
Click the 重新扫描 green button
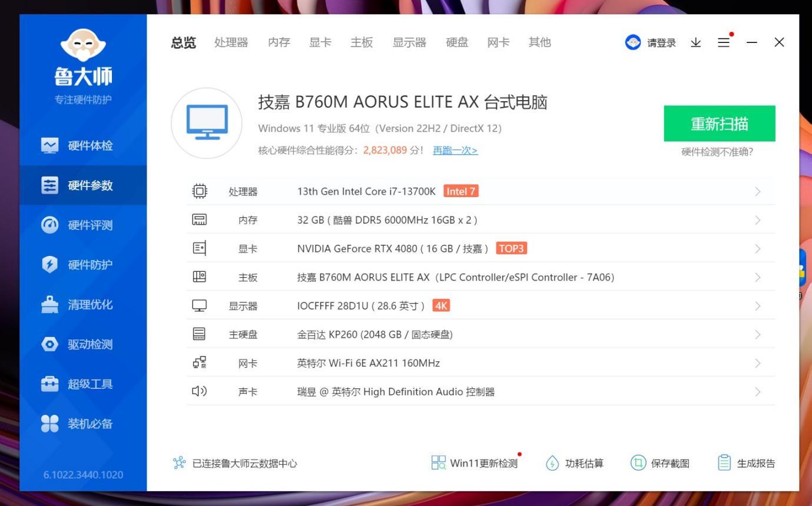720,124
